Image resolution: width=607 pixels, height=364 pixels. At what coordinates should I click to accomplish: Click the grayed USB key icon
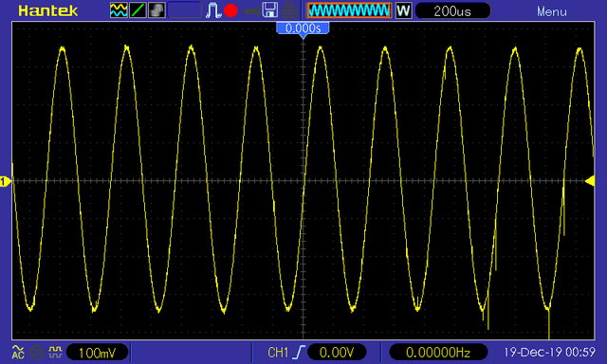[251, 11]
